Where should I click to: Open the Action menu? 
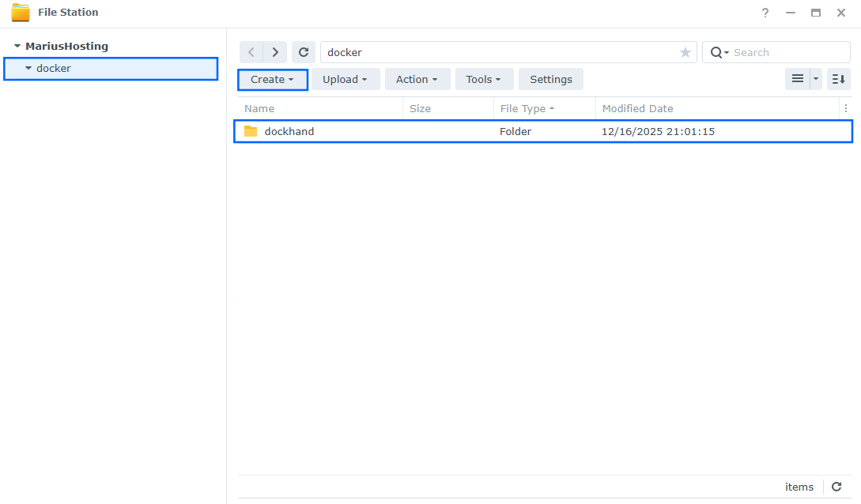pos(417,79)
